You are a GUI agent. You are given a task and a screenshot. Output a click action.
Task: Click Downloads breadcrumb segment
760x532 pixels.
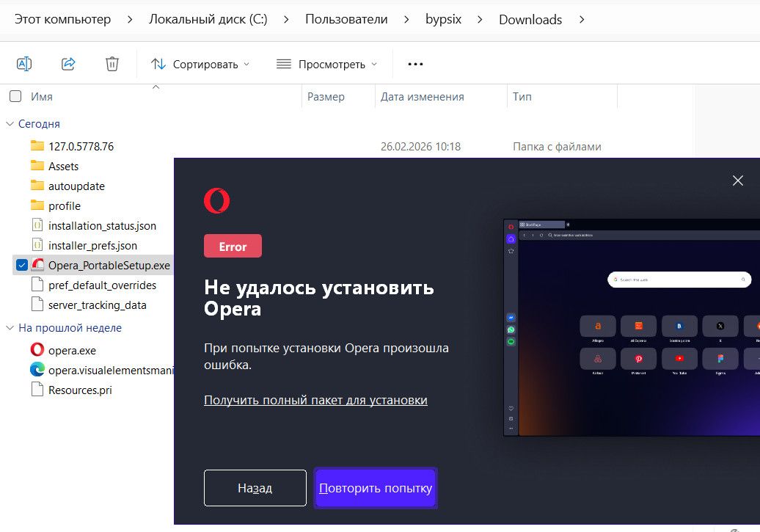[530, 19]
